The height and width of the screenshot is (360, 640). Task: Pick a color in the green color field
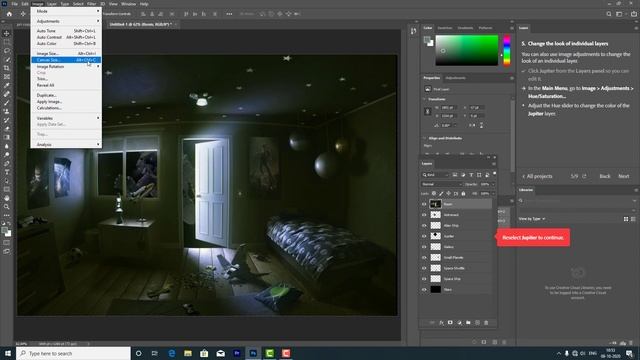coord(467,50)
